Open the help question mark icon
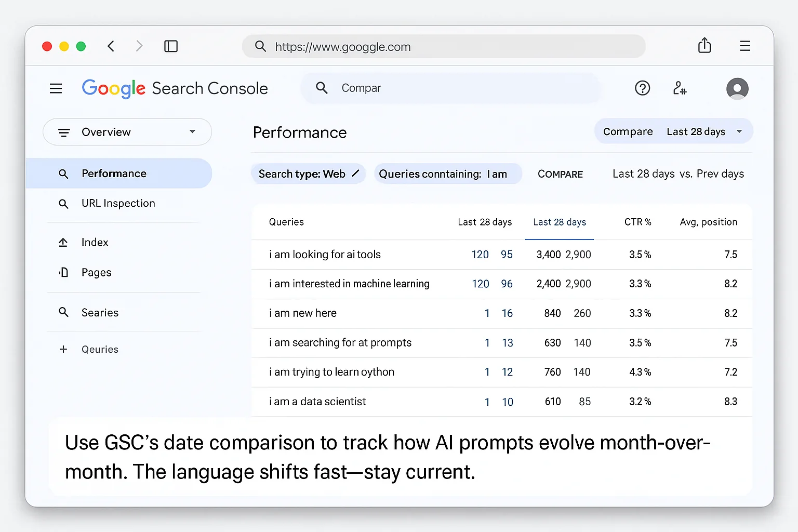The height and width of the screenshot is (532, 798). click(x=643, y=88)
